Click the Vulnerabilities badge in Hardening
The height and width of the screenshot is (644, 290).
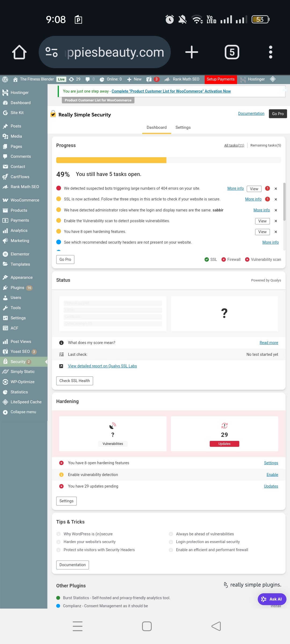(113, 444)
